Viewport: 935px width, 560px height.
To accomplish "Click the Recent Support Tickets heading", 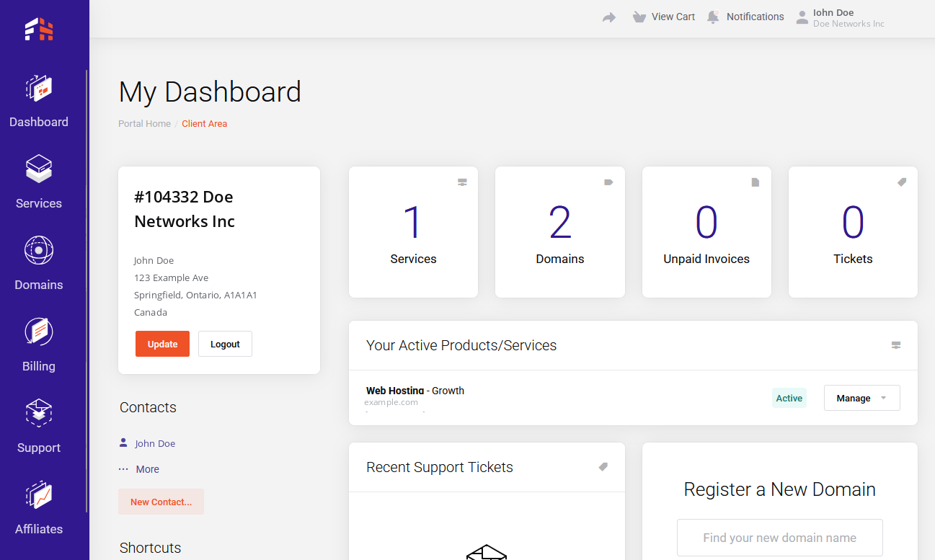I will [x=440, y=467].
